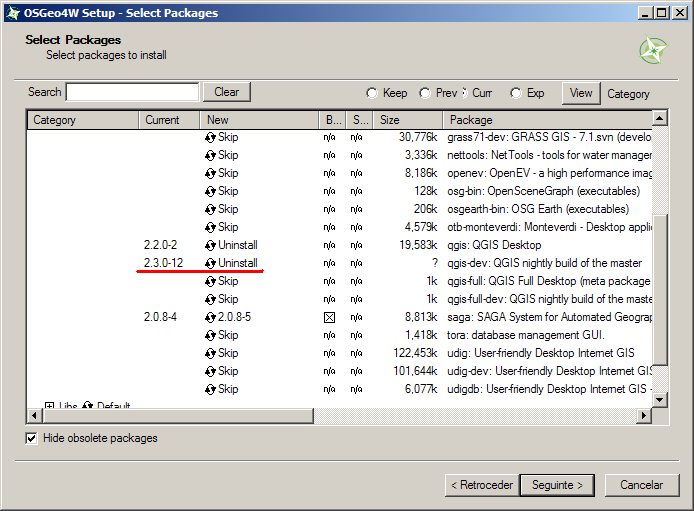The image size is (694, 511).
Task: Cycle the Skip icon for osg-bin package
Action: tap(210, 192)
